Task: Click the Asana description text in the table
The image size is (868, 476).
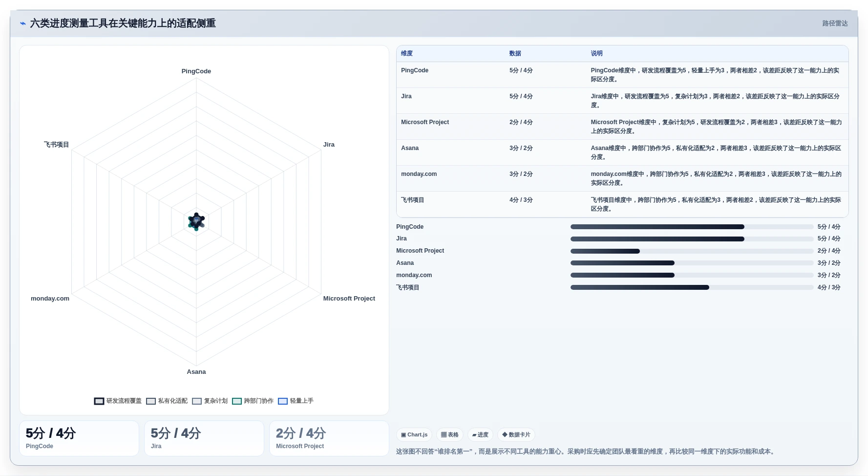Action: pyautogui.click(x=716, y=152)
